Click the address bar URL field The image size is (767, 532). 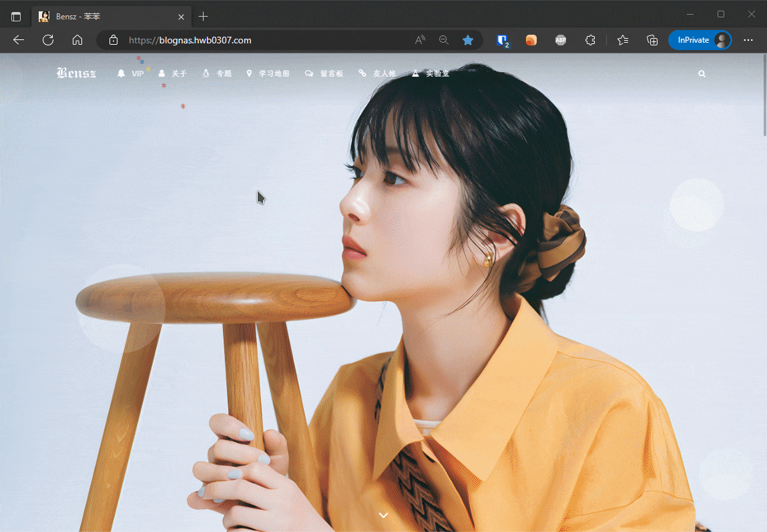tap(267, 40)
